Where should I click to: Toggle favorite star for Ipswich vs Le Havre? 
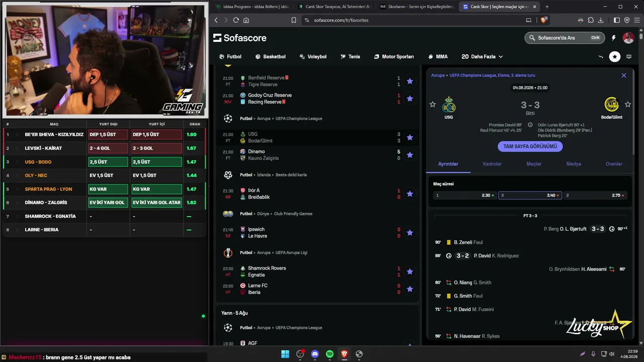[x=410, y=233]
